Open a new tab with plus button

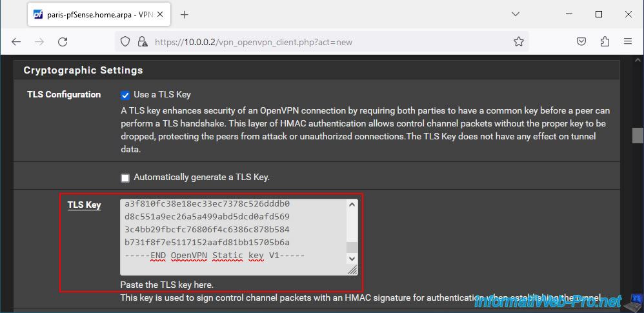(x=185, y=15)
